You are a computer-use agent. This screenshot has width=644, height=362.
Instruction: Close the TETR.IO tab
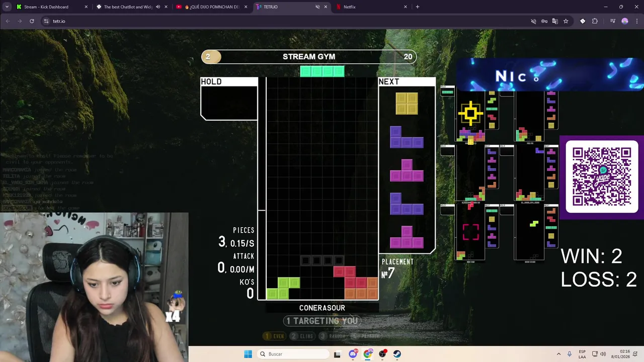326,7
